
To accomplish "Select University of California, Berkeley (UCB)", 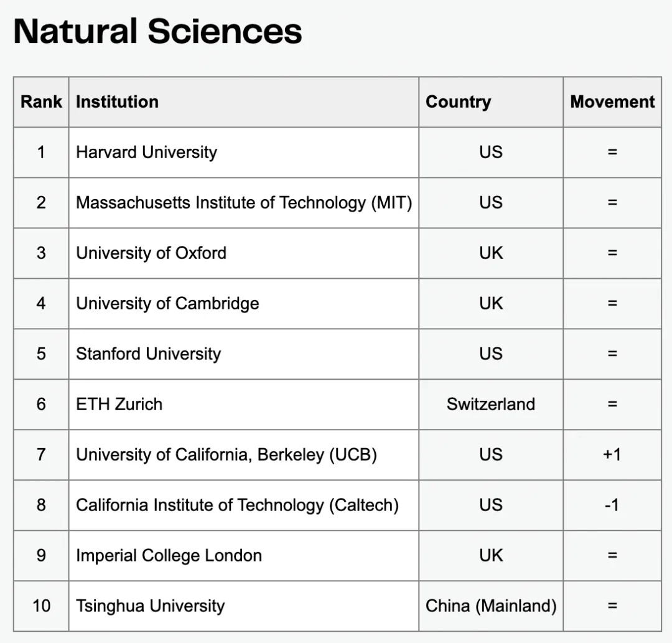I will 226,455.
